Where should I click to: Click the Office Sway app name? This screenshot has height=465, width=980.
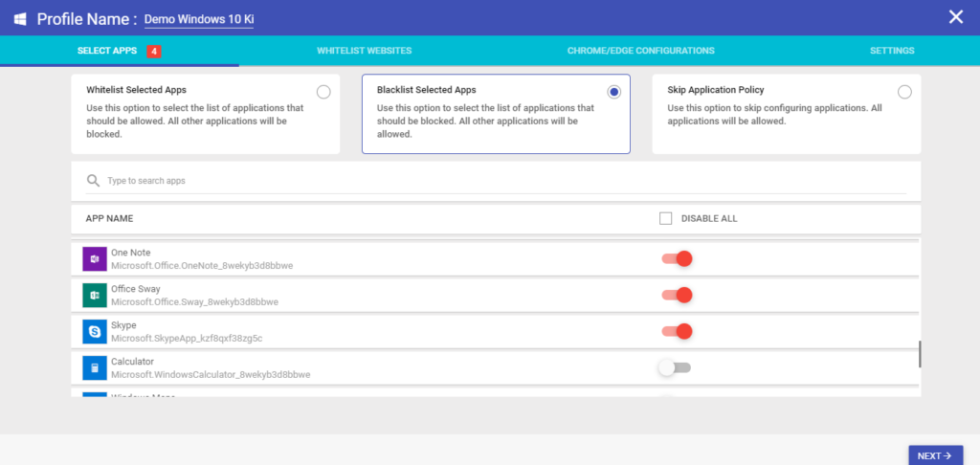click(x=136, y=289)
